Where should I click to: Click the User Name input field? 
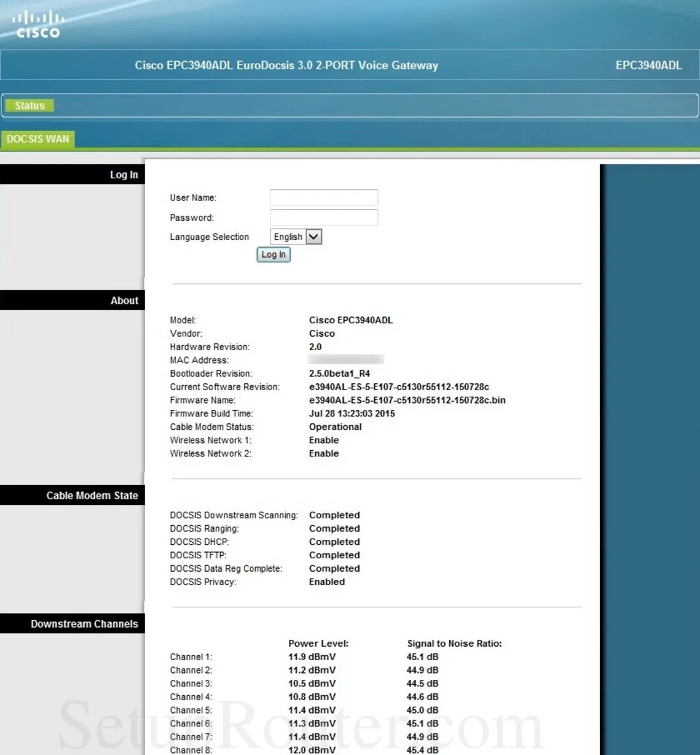point(323,197)
